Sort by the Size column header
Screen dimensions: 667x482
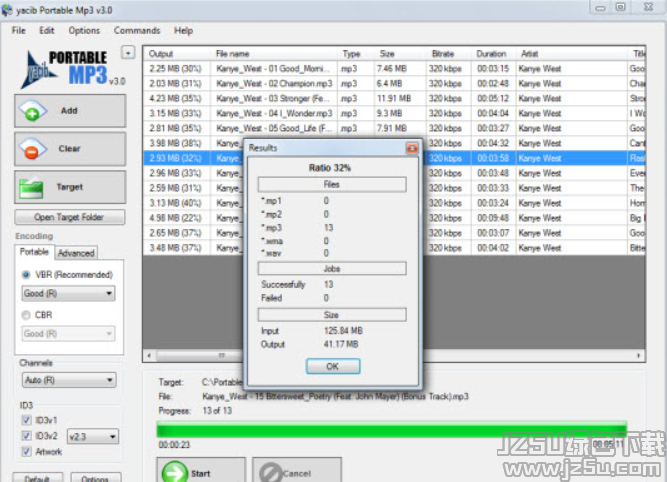(400, 54)
